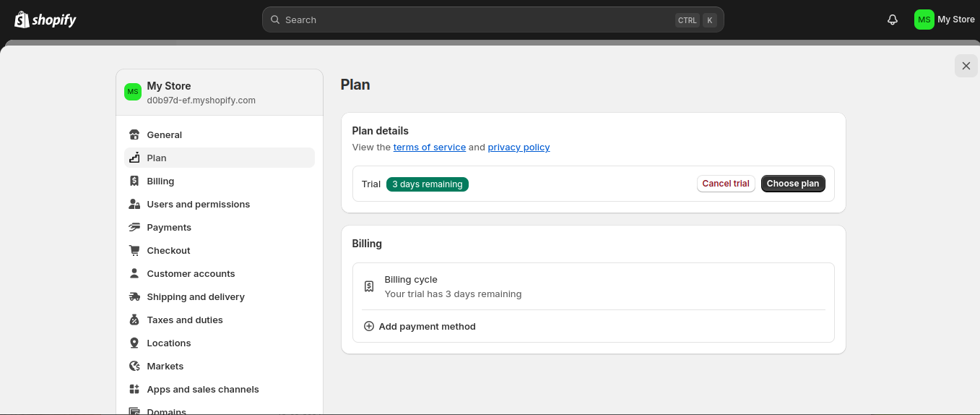Click the Checkout cart icon

tap(134, 250)
